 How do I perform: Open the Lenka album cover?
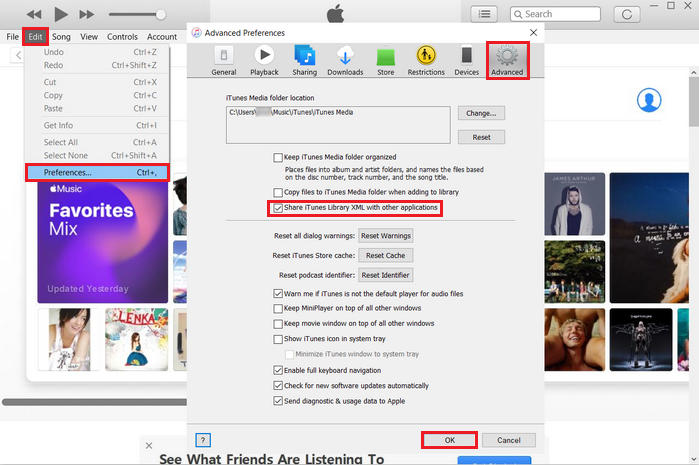click(136, 339)
